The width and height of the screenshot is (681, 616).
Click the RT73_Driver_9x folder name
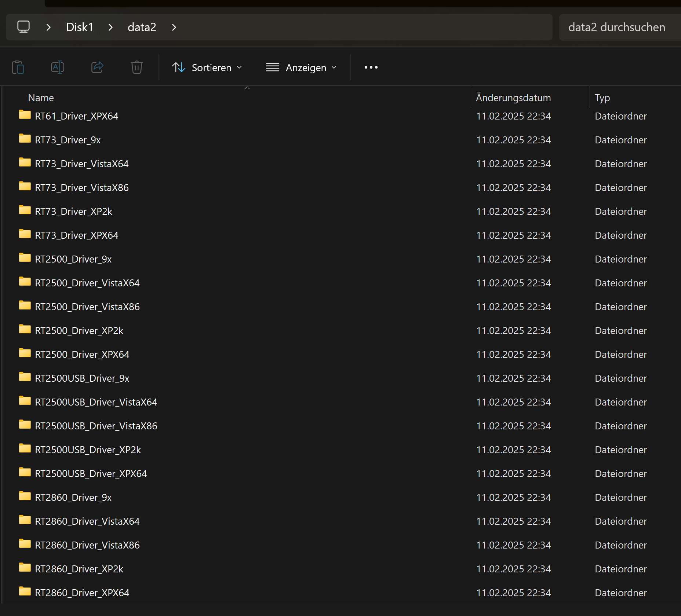[68, 140]
